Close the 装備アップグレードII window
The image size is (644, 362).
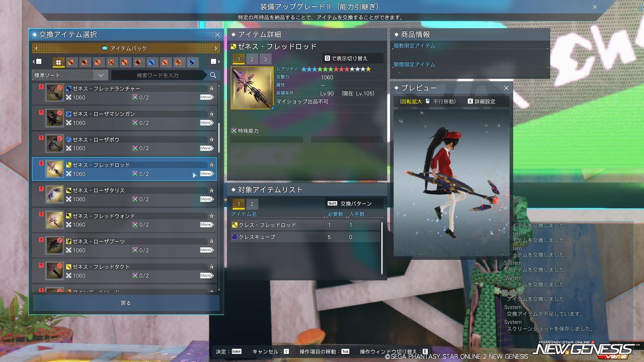(595, 7)
